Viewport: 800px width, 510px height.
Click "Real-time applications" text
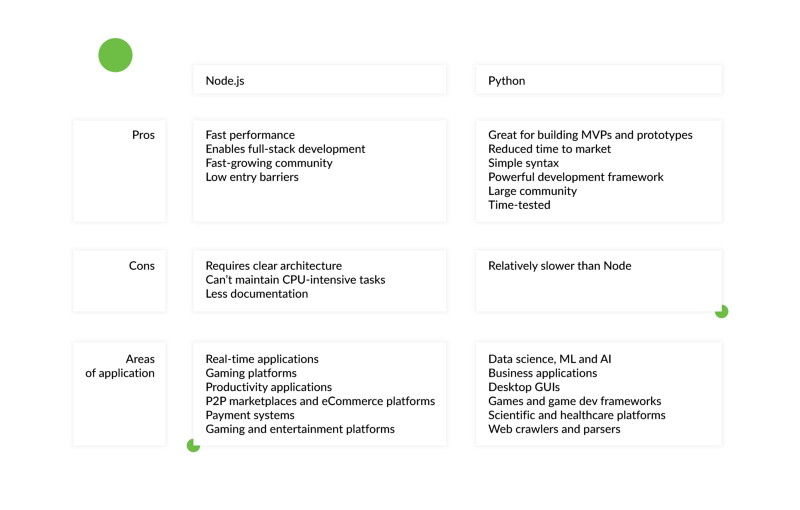(x=262, y=359)
